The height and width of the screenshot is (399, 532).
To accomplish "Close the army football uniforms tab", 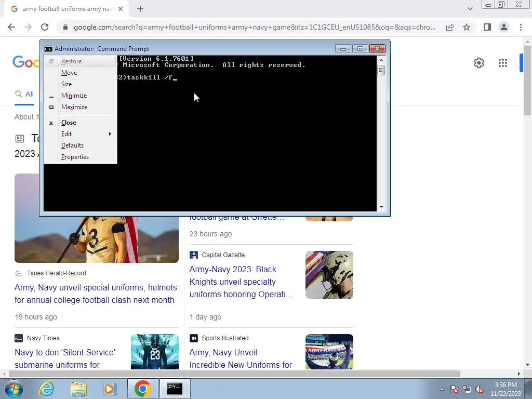I will [x=121, y=9].
